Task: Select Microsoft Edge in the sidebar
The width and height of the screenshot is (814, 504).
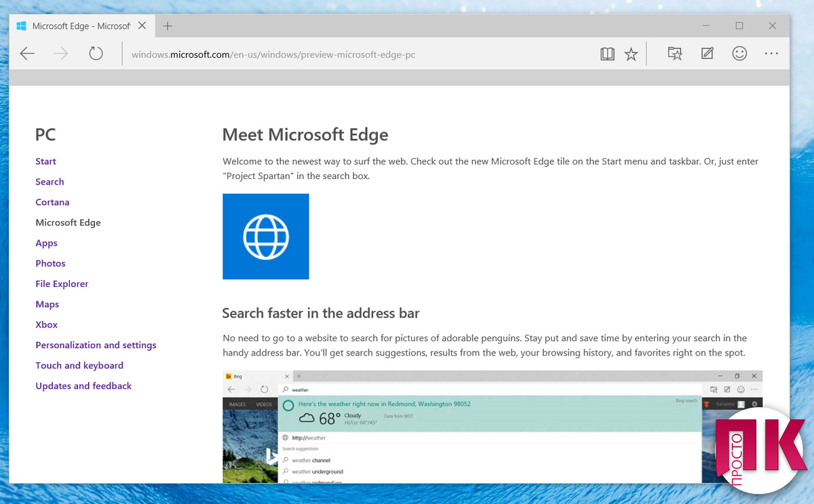Action: 68,222
